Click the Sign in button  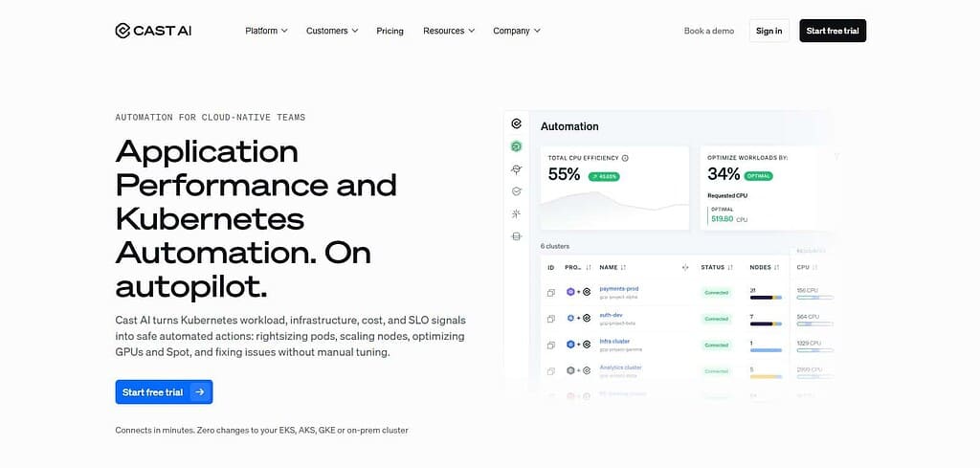point(768,31)
